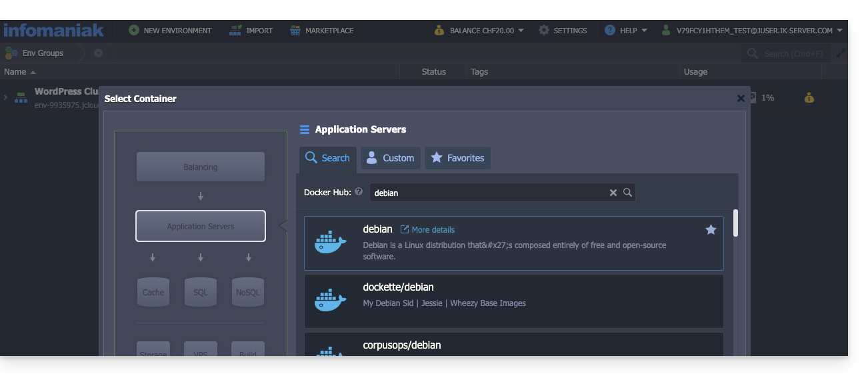Close the Select Container dialog
The image size is (868, 376).
740,99
